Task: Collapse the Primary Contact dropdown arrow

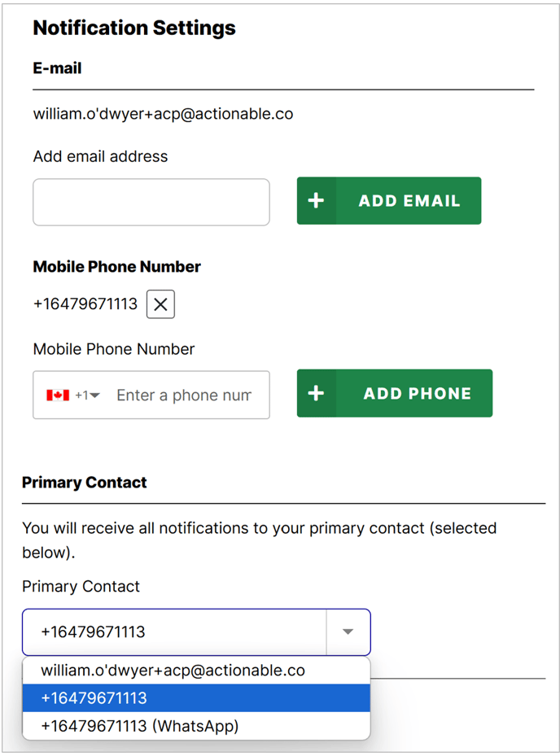Action: 348,631
